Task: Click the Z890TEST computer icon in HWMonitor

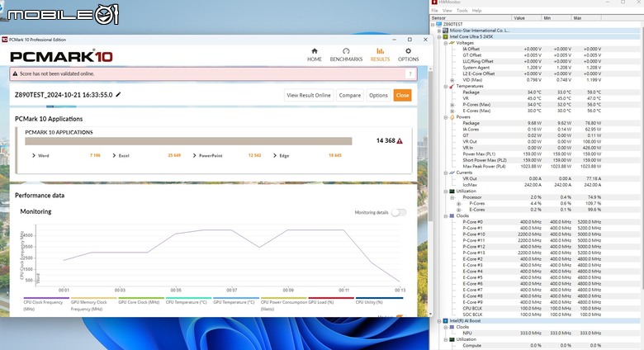Action: [x=439, y=24]
